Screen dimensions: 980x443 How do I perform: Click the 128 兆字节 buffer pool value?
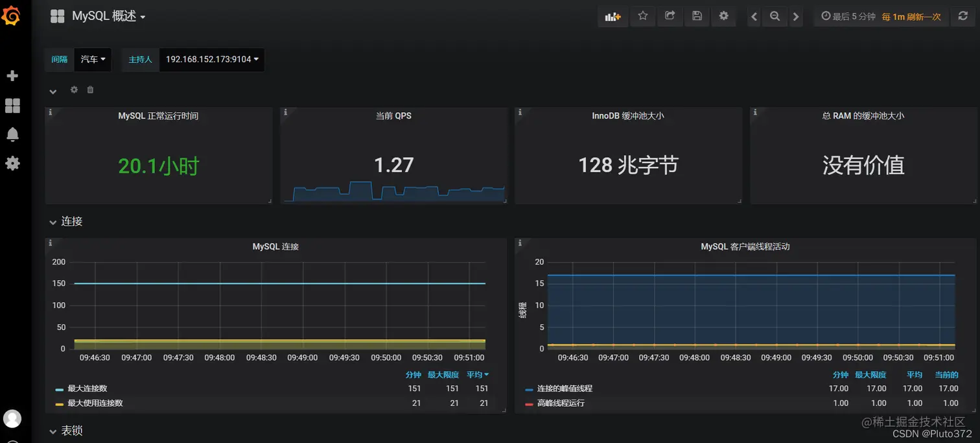coord(628,165)
